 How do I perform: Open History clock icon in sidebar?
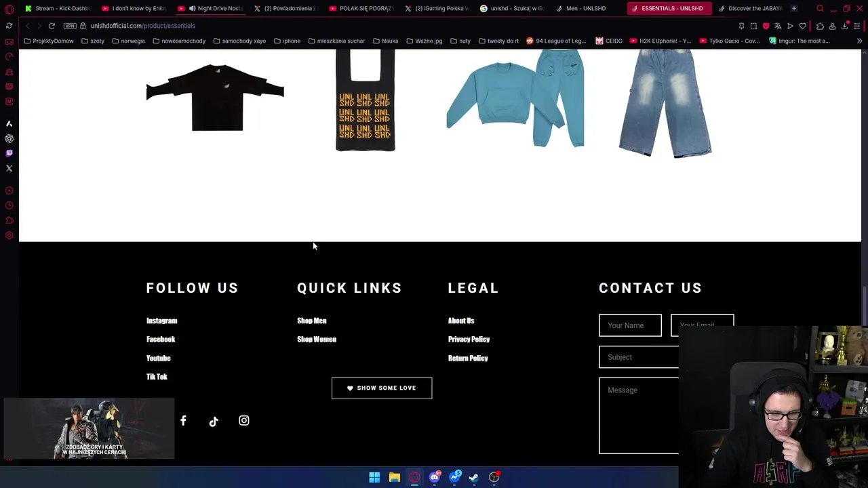9,205
